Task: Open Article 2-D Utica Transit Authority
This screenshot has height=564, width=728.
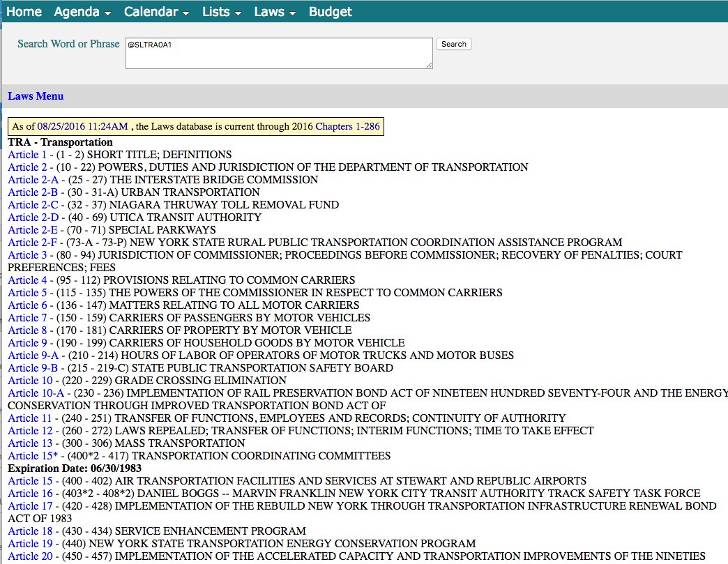Action: [33, 218]
